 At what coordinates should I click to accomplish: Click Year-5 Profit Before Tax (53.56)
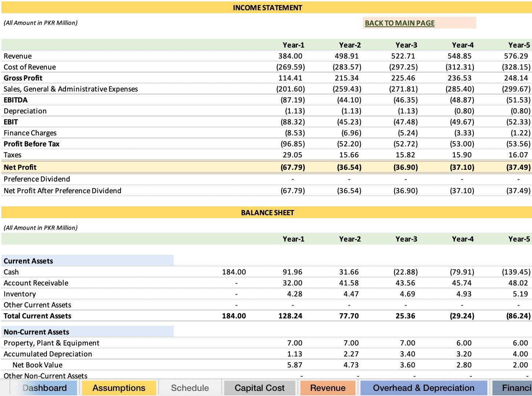pyautogui.click(x=518, y=144)
